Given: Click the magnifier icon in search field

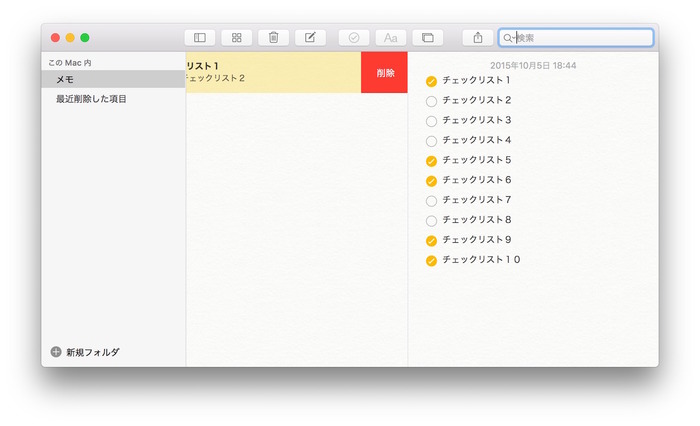Looking at the screenshot, I should click(507, 38).
